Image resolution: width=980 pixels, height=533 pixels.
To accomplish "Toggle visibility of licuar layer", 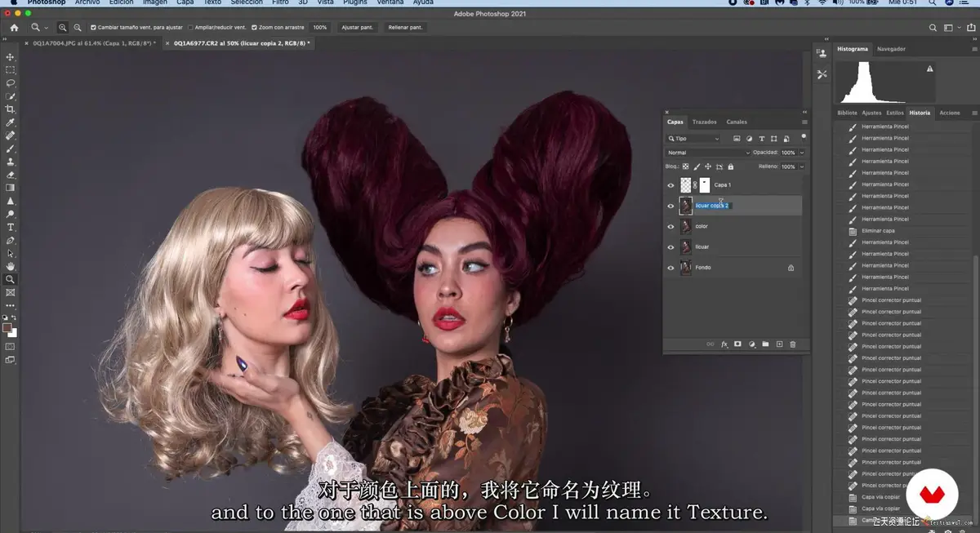I will point(670,247).
